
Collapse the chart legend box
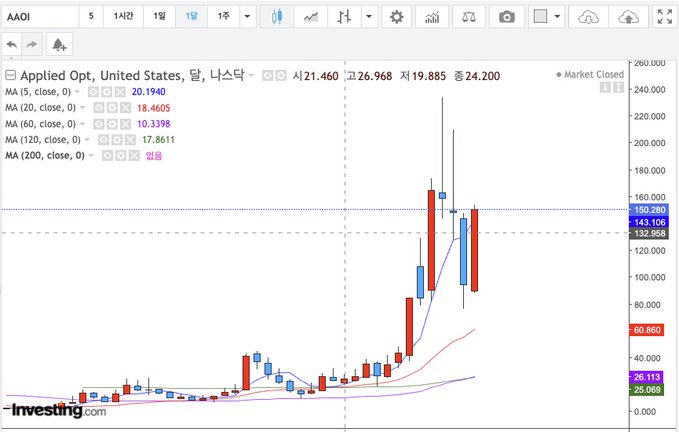pos(10,75)
